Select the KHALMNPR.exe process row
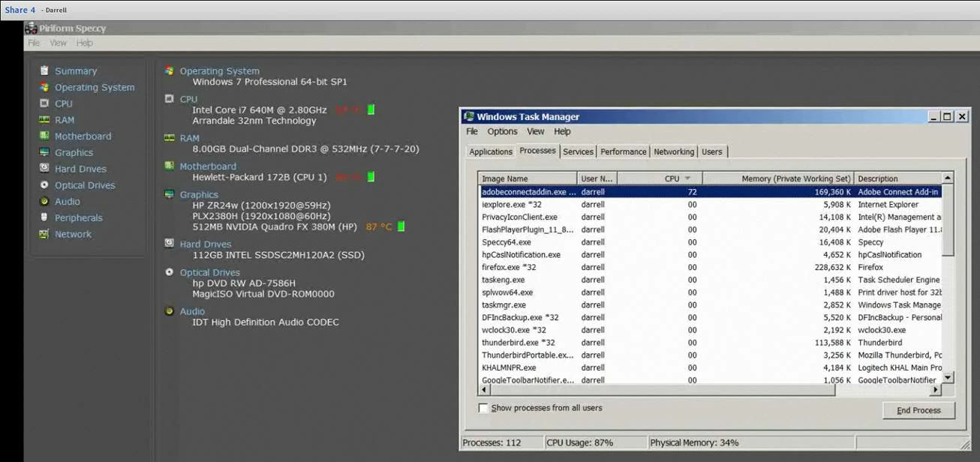Image resolution: width=980 pixels, height=462 pixels. point(710,367)
